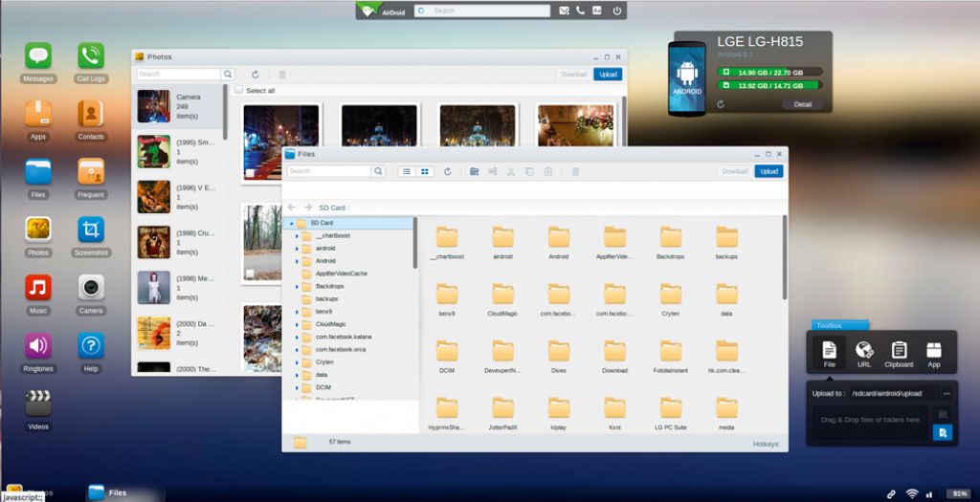
Task: Expand the CloudMagic folder in tree
Action: (x=298, y=324)
